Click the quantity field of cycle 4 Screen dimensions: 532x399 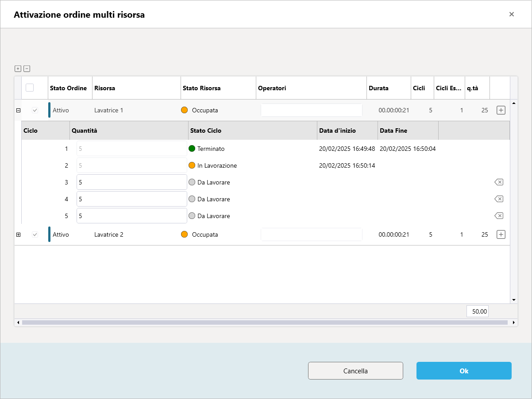tap(132, 199)
